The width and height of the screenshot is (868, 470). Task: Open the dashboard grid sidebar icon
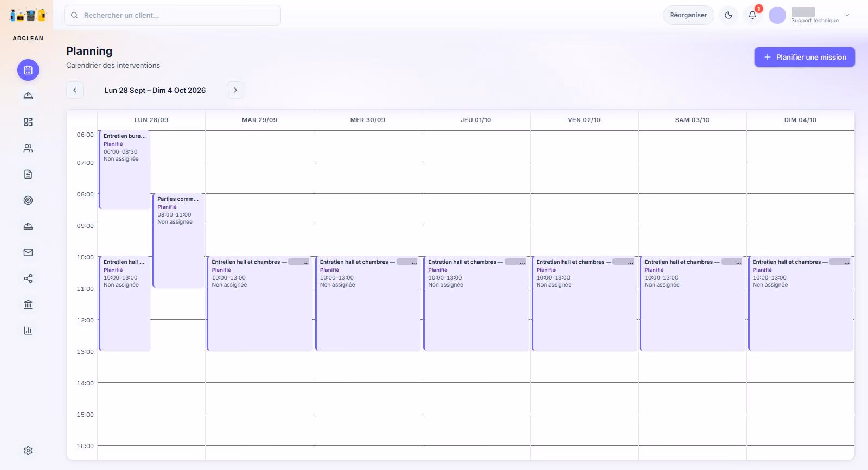tap(28, 122)
